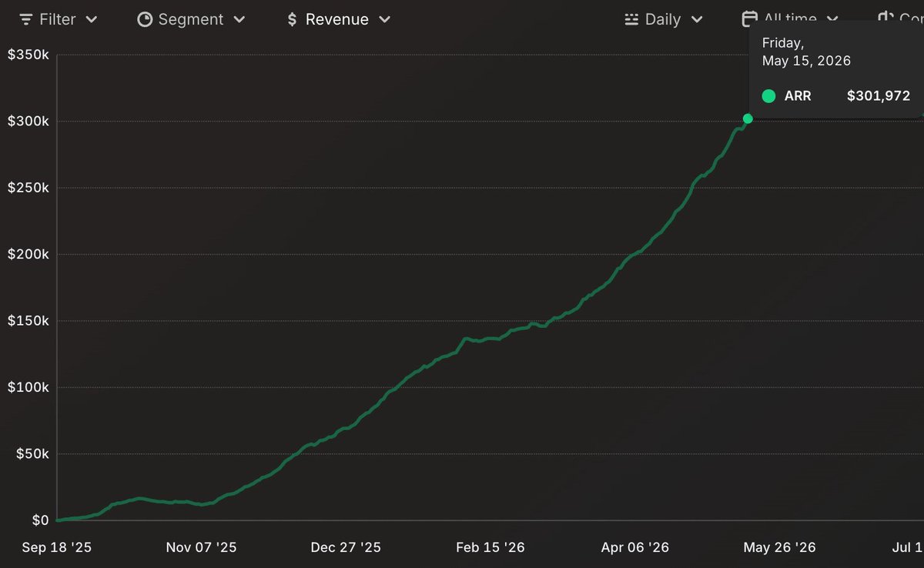The height and width of the screenshot is (568, 924).
Task: Click the green ARR legend dot in tooltip
Action: (768, 96)
